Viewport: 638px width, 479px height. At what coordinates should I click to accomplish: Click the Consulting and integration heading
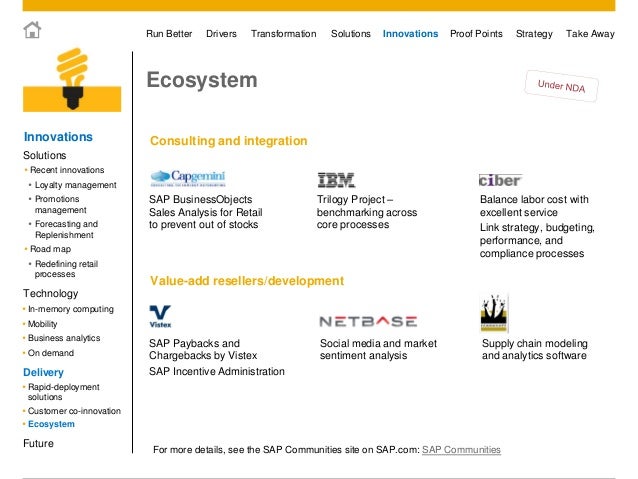(x=229, y=141)
